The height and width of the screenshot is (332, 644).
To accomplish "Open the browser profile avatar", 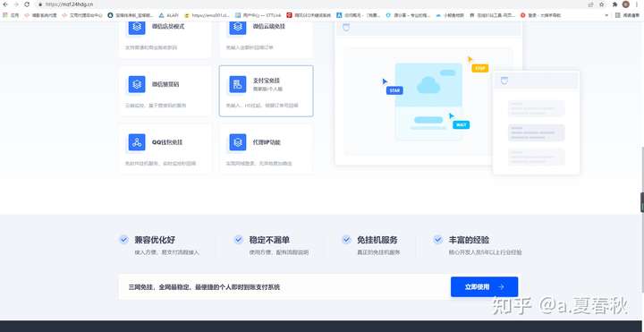I will (625, 4).
